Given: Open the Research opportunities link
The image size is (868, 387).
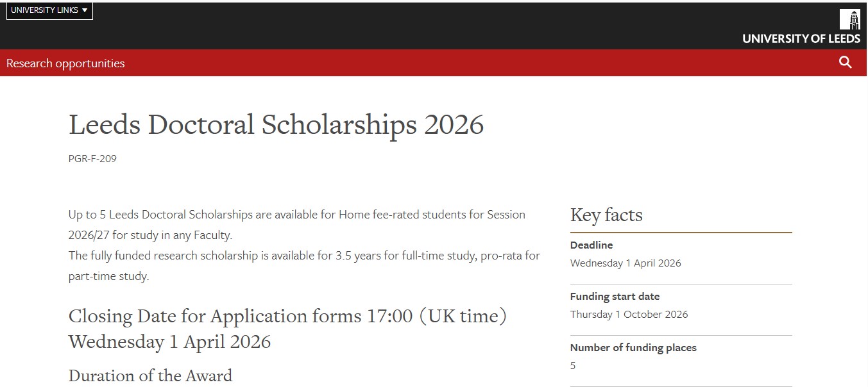Looking at the screenshot, I should pos(65,63).
